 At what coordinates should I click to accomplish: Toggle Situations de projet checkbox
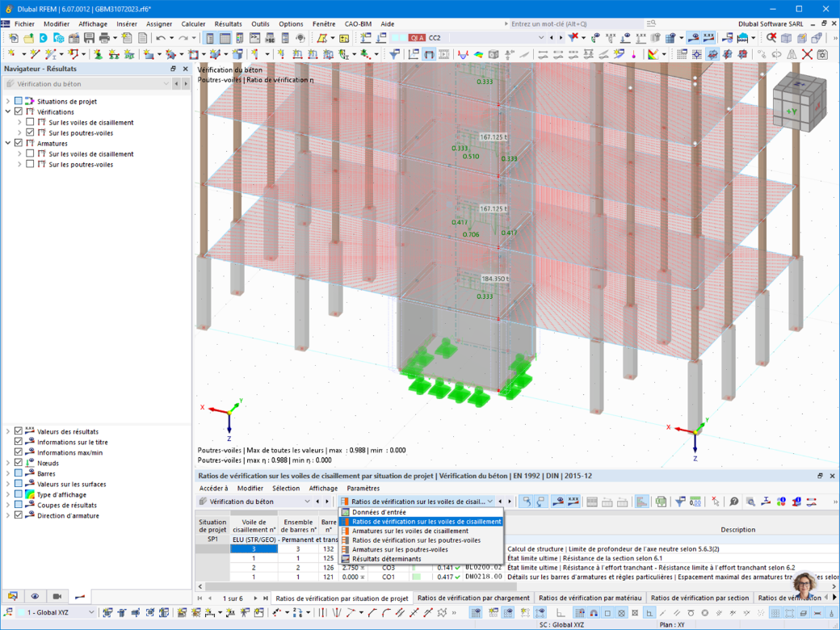point(19,101)
